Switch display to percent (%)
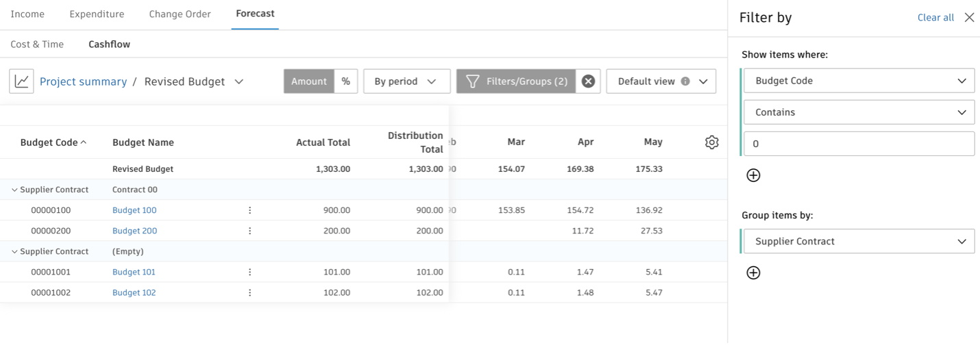 [346, 81]
